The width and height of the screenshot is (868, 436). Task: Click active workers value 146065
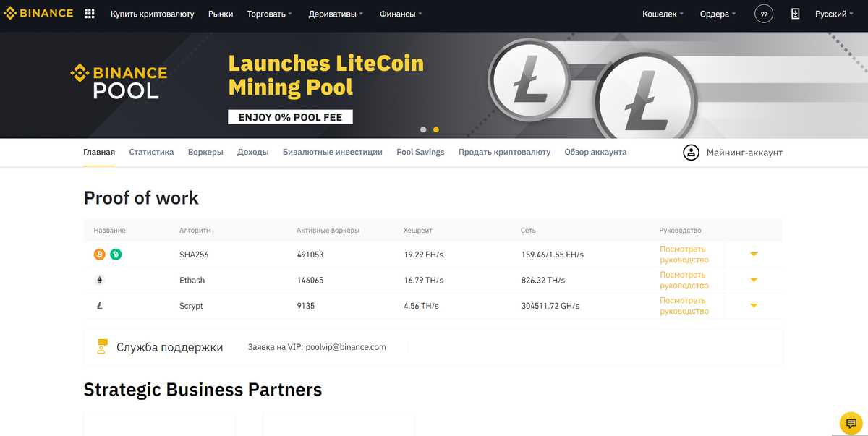pos(310,280)
